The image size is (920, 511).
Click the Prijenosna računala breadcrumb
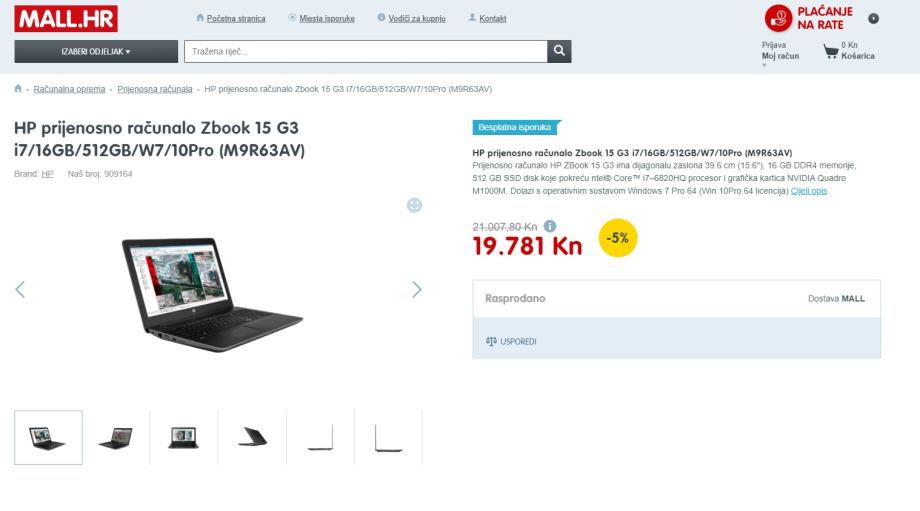coord(155,89)
